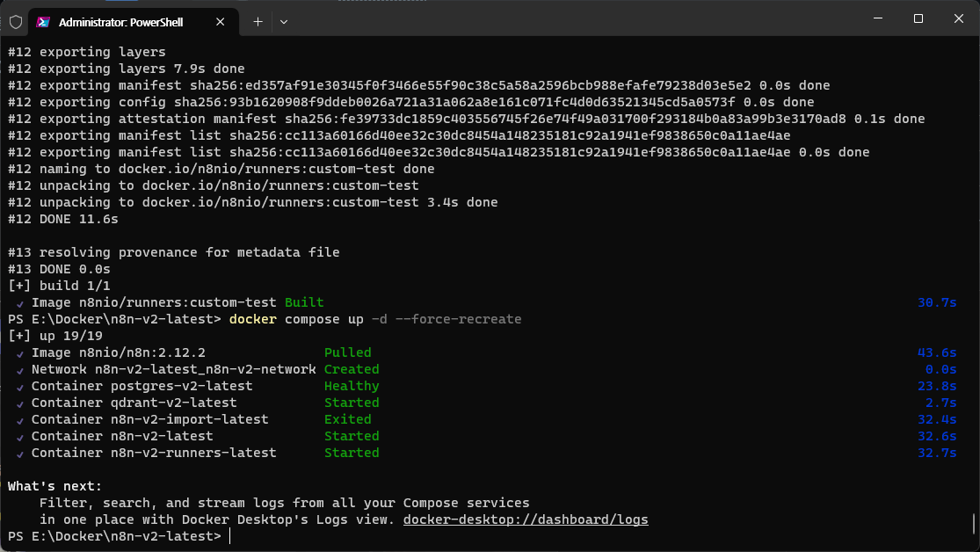
Task: Minimize the terminal window
Action: (877, 18)
